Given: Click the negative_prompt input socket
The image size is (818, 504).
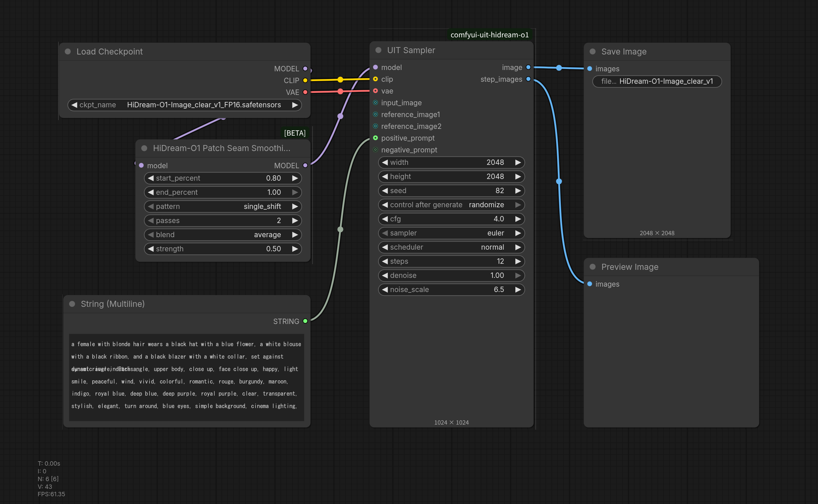Looking at the screenshot, I should tap(375, 150).
